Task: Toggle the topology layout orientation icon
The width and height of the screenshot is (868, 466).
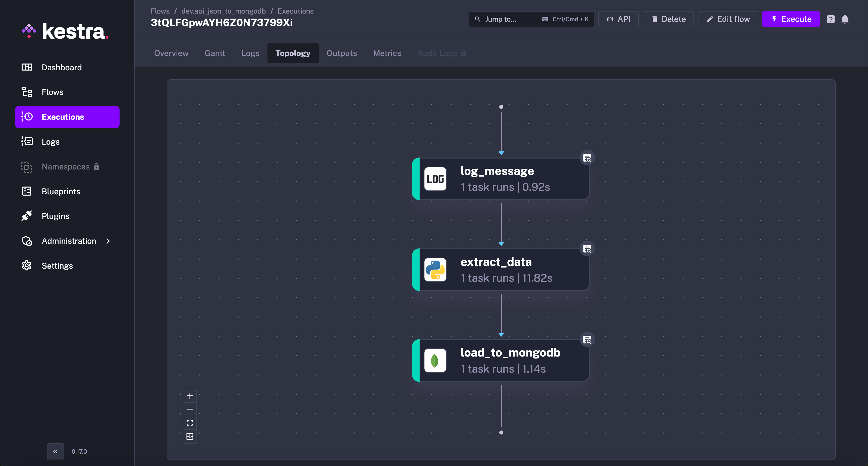Action: pos(190,436)
